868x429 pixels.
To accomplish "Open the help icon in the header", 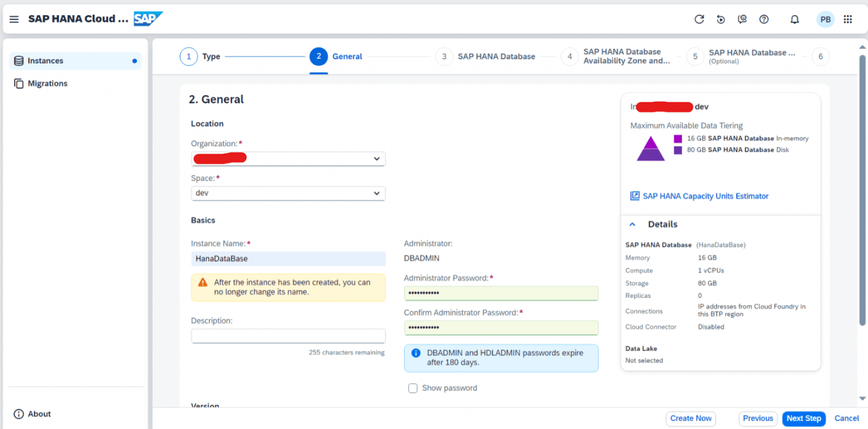I will coord(763,19).
